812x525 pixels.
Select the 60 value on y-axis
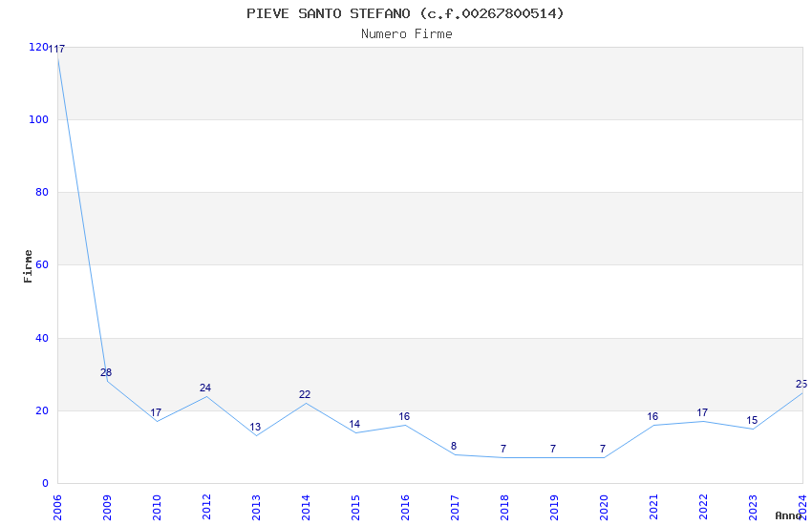[x=42, y=264]
